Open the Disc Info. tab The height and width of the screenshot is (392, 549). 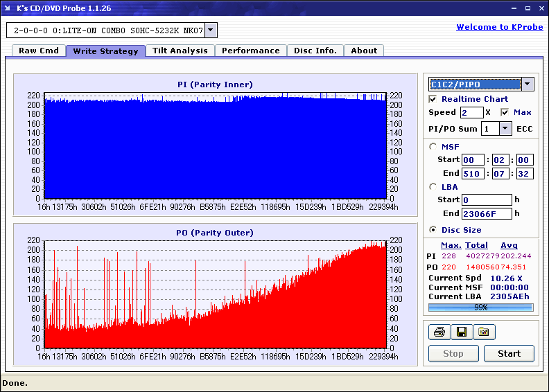tap(315, 51)
